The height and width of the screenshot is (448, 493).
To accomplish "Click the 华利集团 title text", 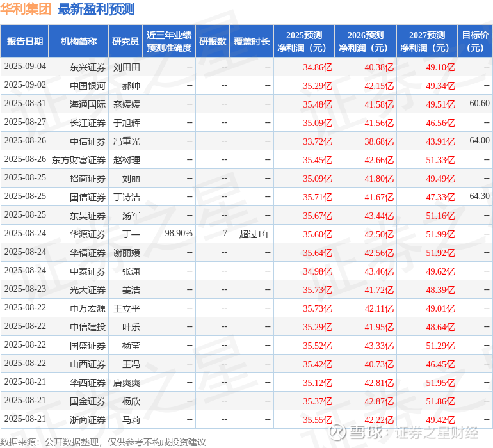I will 26,9.
